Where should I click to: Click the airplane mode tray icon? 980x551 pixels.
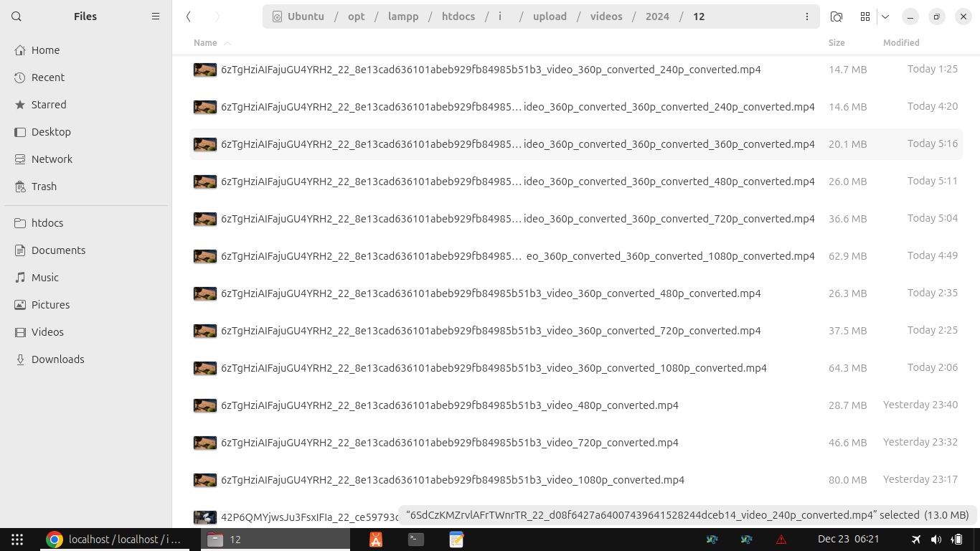point(916,540)
